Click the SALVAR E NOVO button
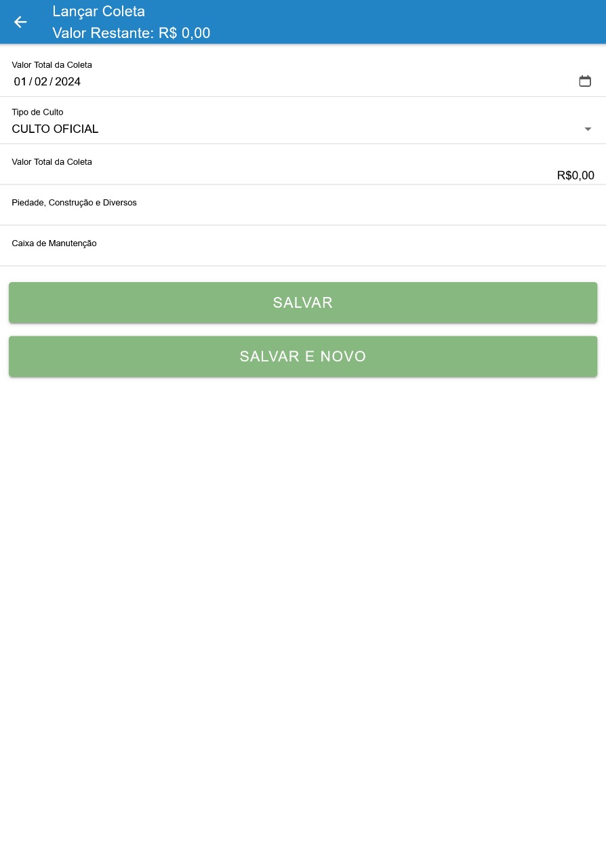The width and height of the screenshot is (606, 868). tap(303, 357)
